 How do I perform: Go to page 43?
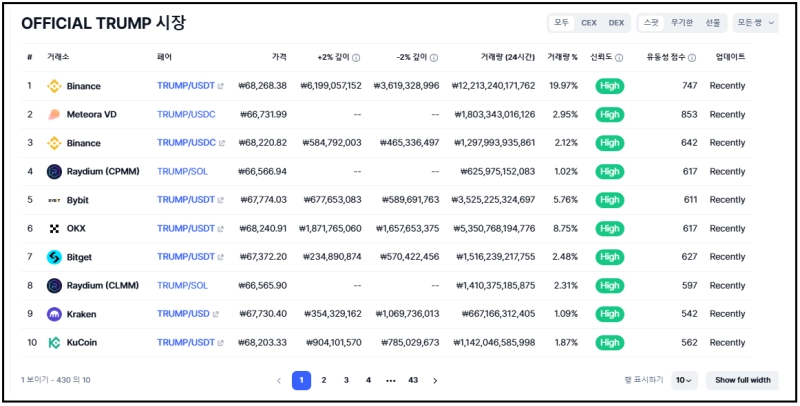(x=413, y=380)
